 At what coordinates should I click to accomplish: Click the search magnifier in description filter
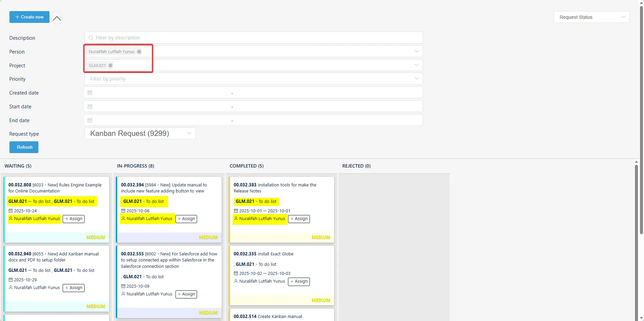91,38
